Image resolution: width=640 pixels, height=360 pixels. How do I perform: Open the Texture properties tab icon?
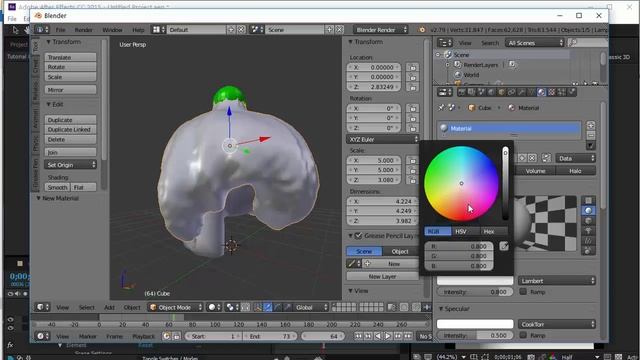pyautogui.click(x=551, y=92)
